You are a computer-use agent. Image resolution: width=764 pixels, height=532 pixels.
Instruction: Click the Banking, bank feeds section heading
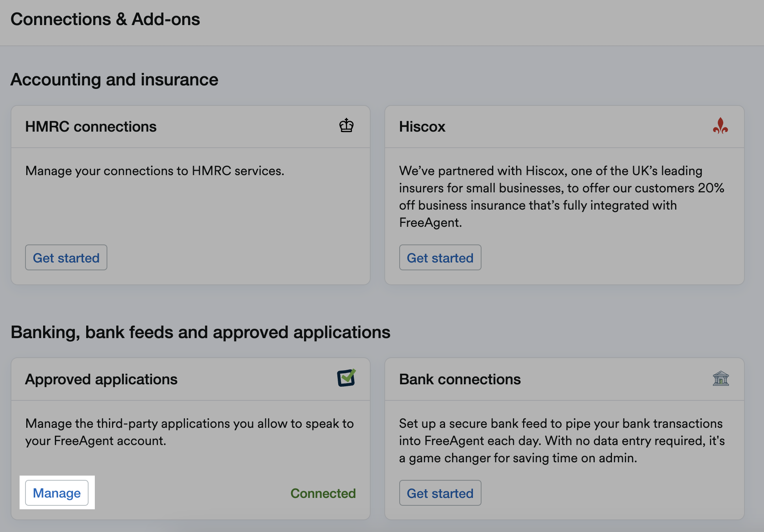tap(200, 332)
